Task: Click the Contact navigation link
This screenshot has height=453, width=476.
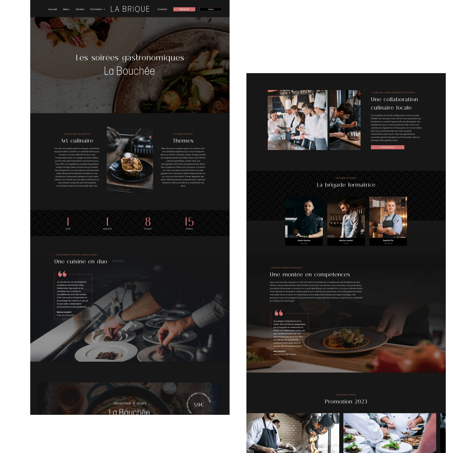Action: coord(162,9)
